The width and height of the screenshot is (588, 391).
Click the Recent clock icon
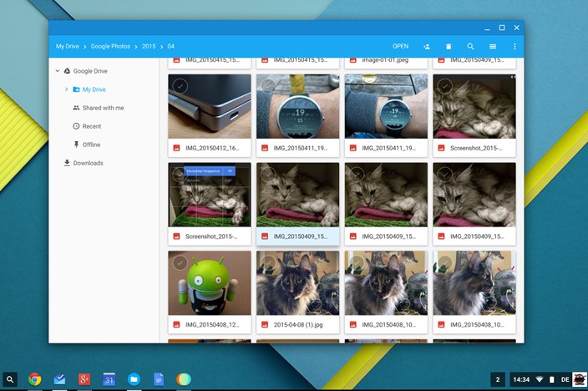click(x=76, y=126)
